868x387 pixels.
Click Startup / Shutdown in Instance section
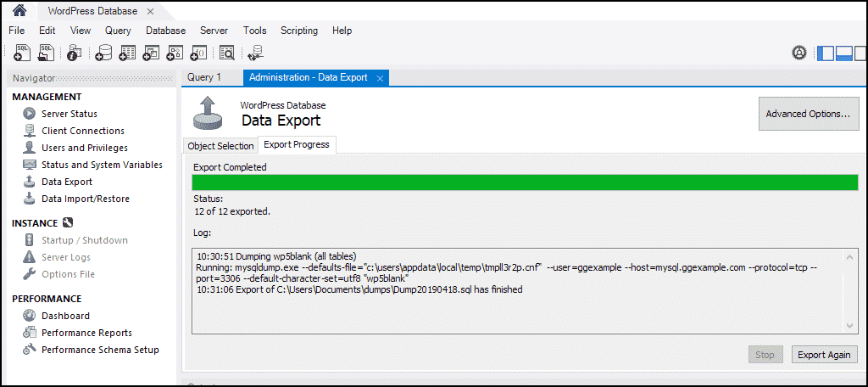click(85, 240)
